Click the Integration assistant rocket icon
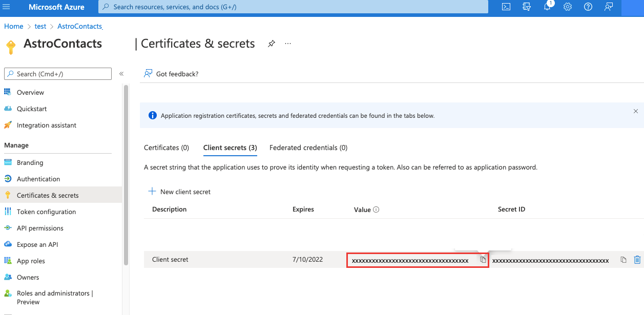 [x=8, y=125]
